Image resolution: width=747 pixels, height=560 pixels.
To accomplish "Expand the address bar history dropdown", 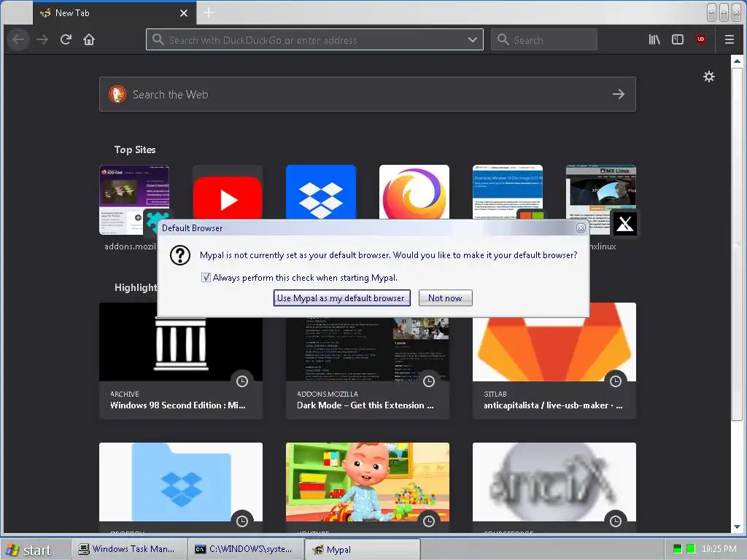I will pos(473,39).
